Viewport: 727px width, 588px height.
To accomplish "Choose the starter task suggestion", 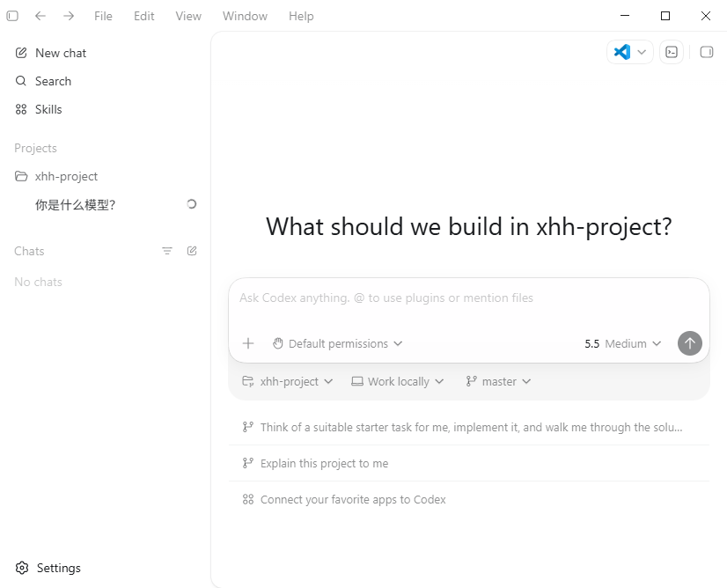I will click(x=469, y=427).
